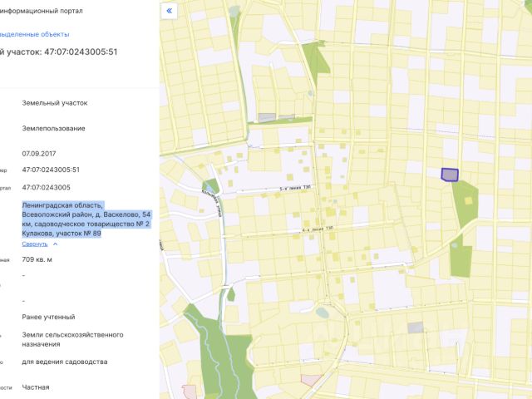This screenshot has height=399, width=532.
Task: Open the 'выделенные объекты' link
Action: click(34, 34)
